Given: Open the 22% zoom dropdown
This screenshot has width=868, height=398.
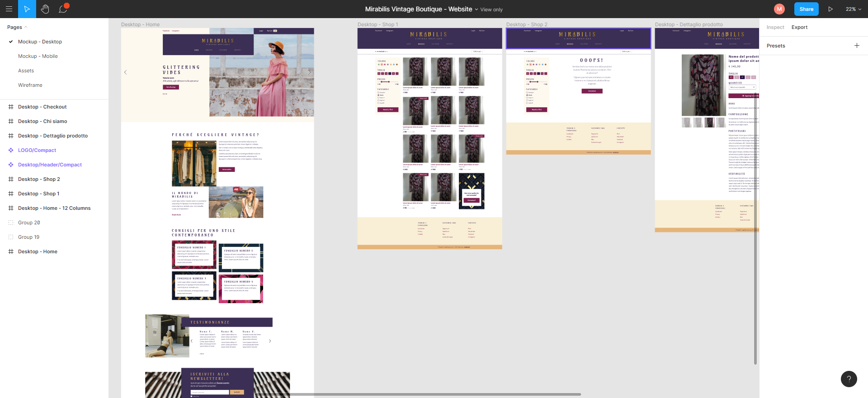Looking at the screenshot, I should click(853, 9).
